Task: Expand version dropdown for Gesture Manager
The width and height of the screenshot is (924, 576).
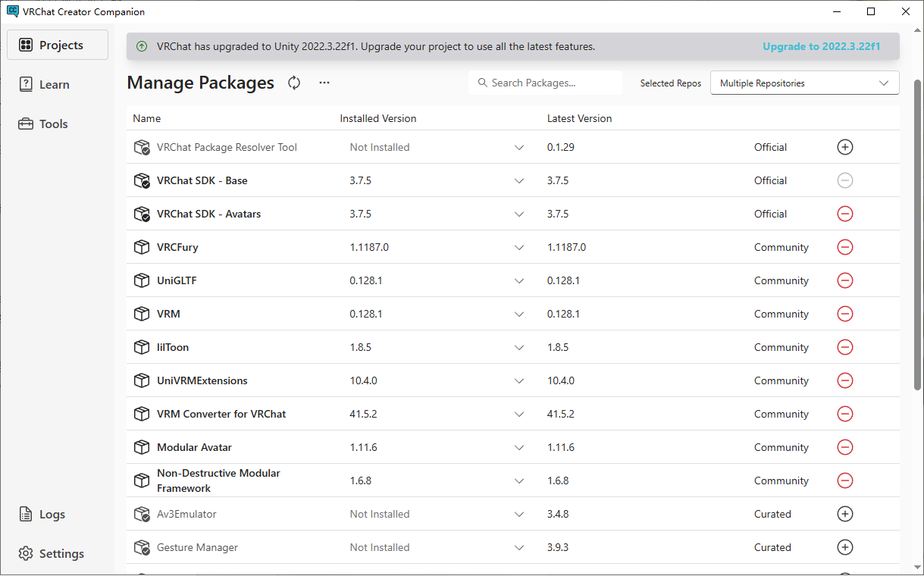Action: tap(519, 547)
